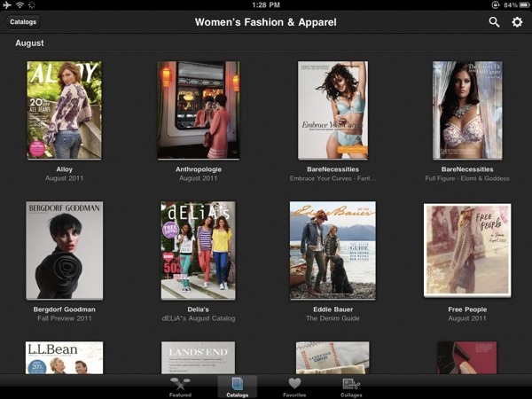Screen dimensions: 532x399
Task: Click 'Embrace Your Curves - Fant...' subtitle
Action: coord(332,178)
